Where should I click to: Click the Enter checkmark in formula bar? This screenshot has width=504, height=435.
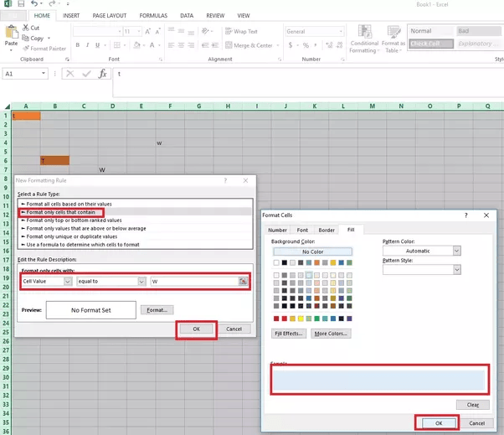pyautogui.click(x=86, y=74)
